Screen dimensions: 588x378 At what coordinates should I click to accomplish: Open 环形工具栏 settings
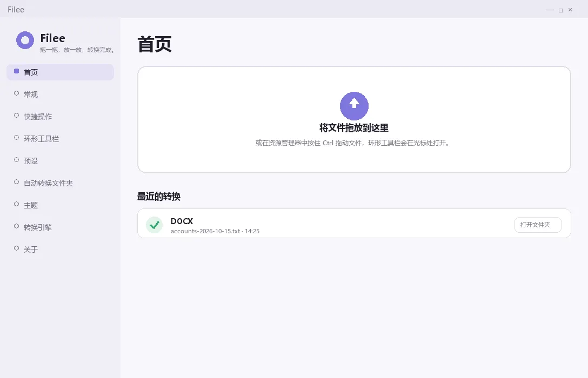click(60, 138)
